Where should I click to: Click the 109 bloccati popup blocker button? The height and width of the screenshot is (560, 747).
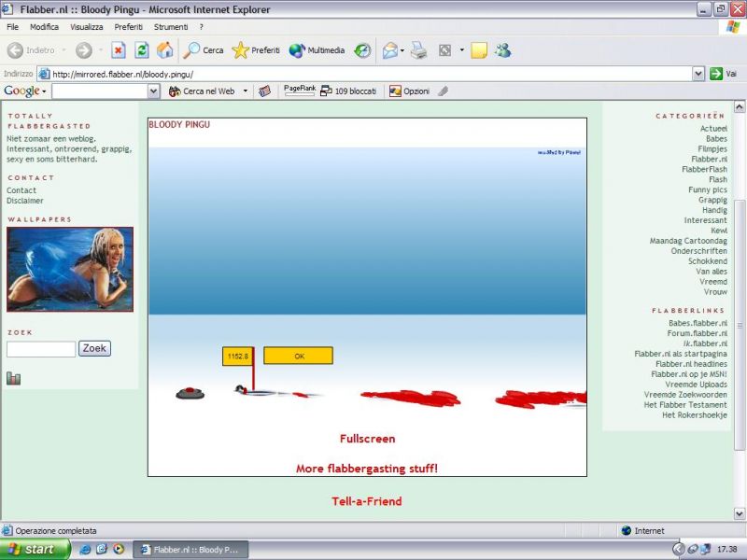[x=348, y=91]
